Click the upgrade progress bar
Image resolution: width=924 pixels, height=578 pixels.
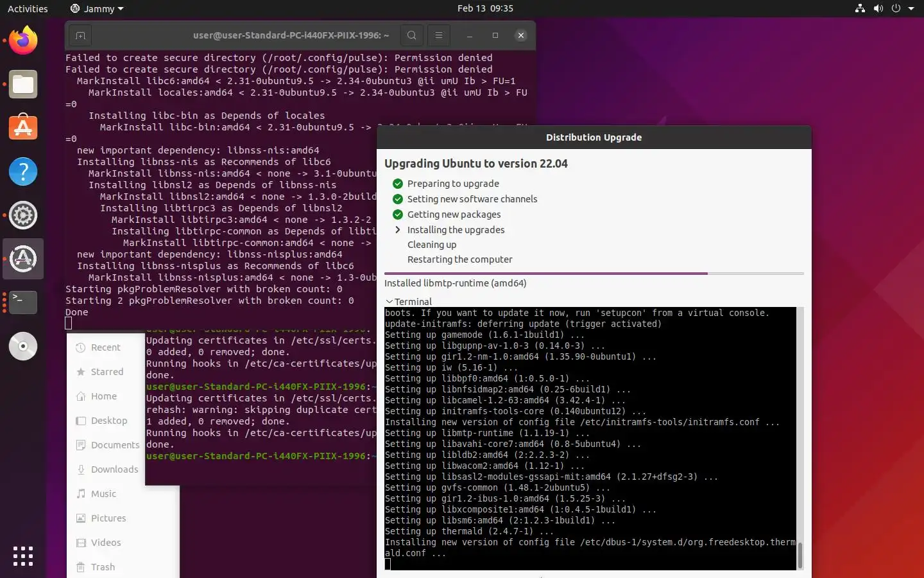[594, 274]
